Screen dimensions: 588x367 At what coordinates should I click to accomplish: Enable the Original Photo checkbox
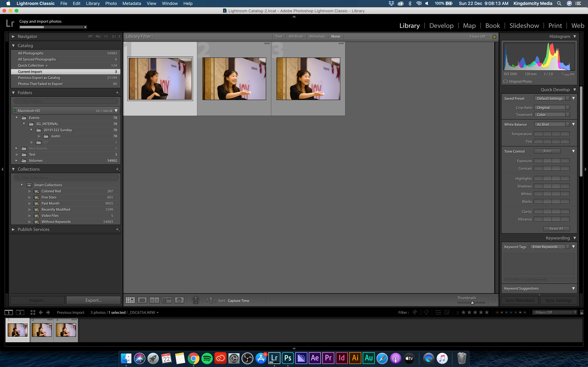(506, 81)
